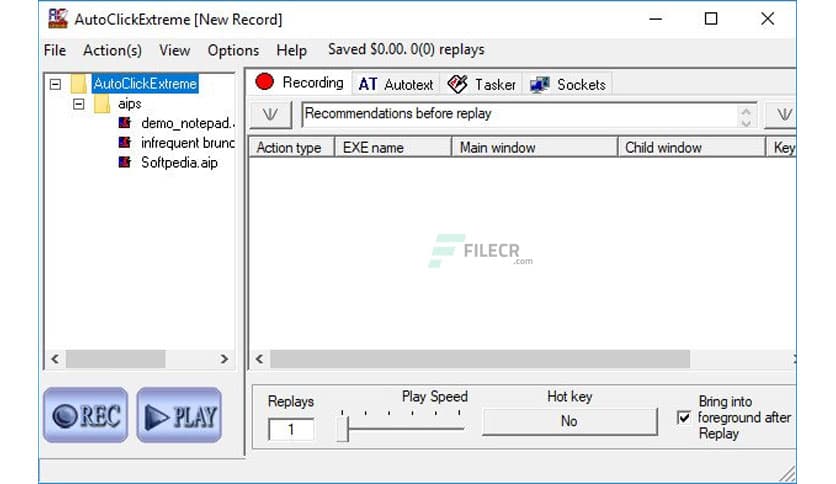Click tree panel scroll left arrow
This screenshot has width=836, height=484.
[x=55, y=359]
